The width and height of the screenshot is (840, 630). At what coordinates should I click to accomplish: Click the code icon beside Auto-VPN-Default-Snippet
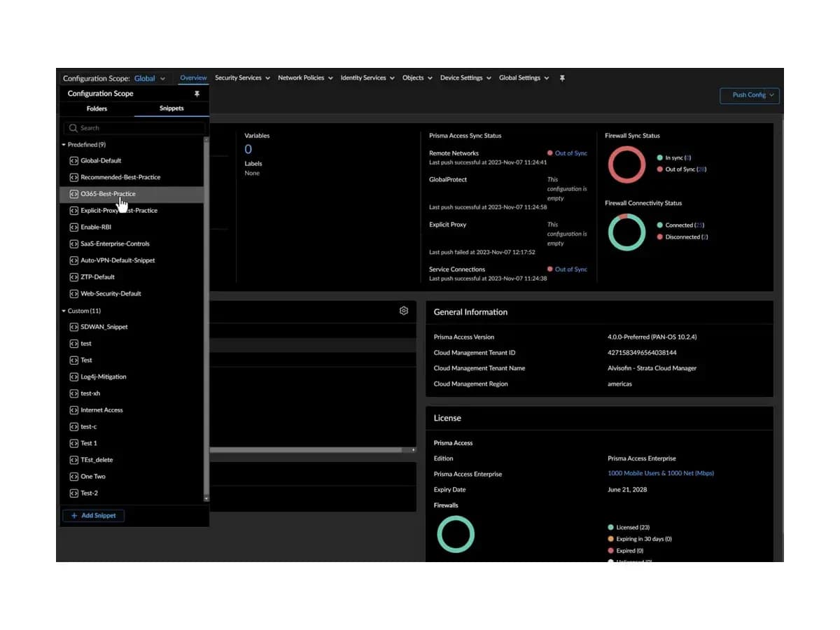73,260
